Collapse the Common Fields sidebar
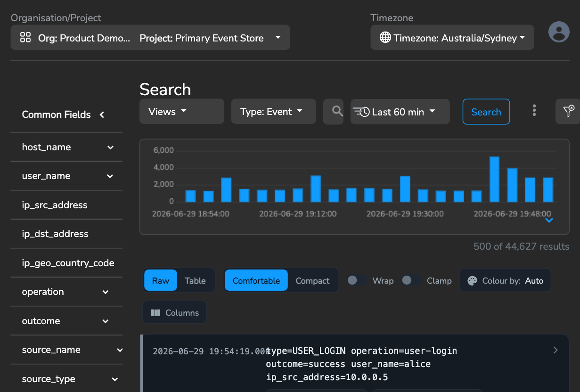Viewport: 580px width, 392px height. coord(102,114)
